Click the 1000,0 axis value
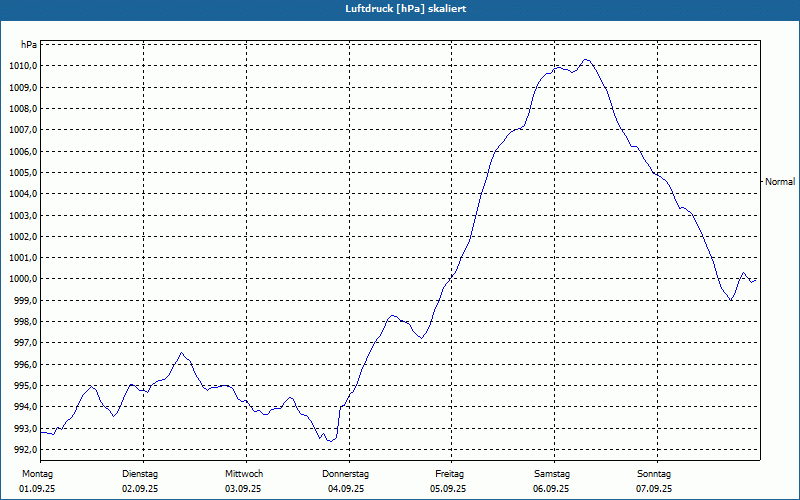Image resolution: width=800 pixels, height=500 pixels. click(x=23, y=279)
